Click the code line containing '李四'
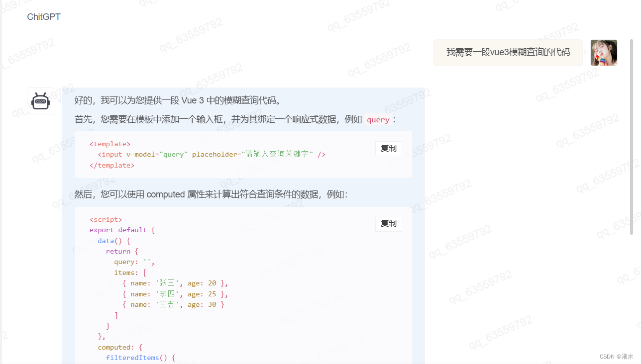Screen dimensions: 641x364 point(175,294)
